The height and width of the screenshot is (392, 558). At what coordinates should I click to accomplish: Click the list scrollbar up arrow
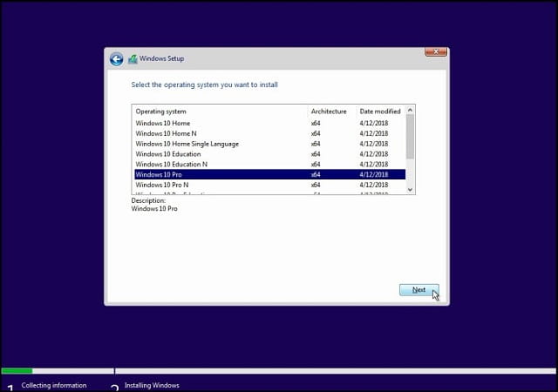point(410,110)
